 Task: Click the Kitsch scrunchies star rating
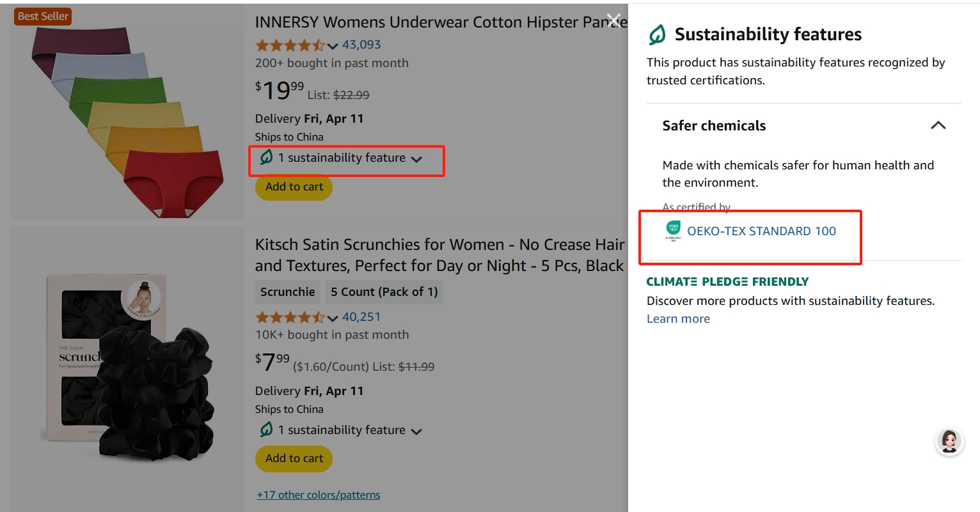coord(290,317)
